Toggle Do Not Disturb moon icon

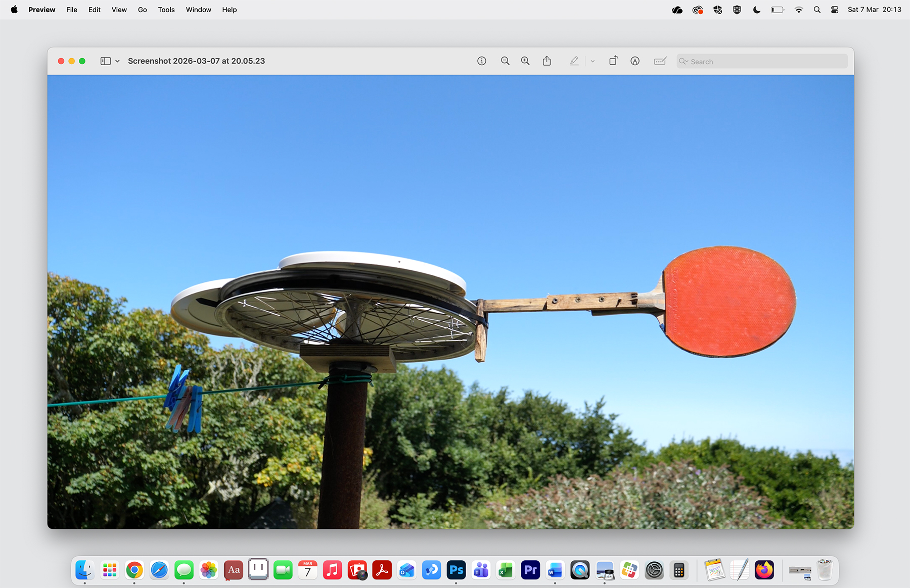(756, 9)
